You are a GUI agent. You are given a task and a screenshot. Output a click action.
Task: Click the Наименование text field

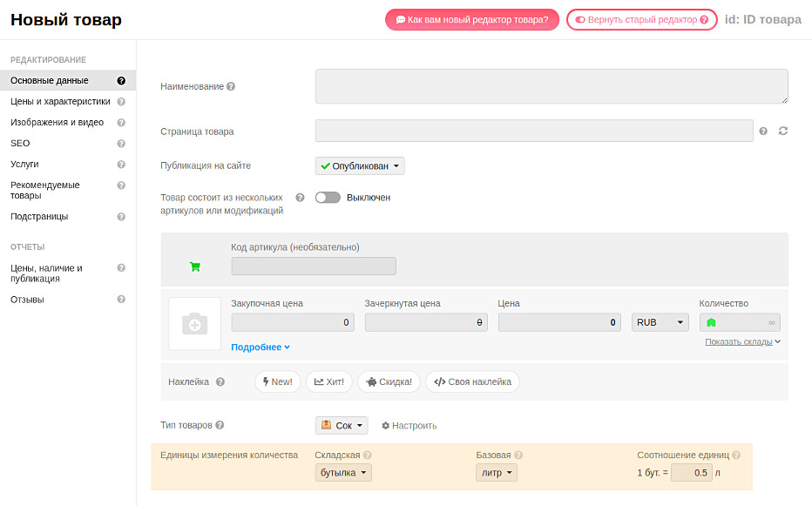551,87
